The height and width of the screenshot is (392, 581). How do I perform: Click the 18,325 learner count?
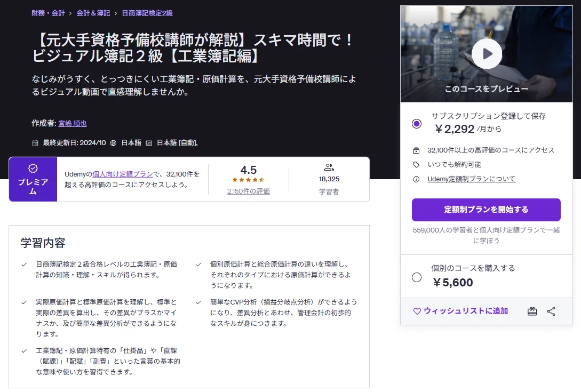pos(329,179)
